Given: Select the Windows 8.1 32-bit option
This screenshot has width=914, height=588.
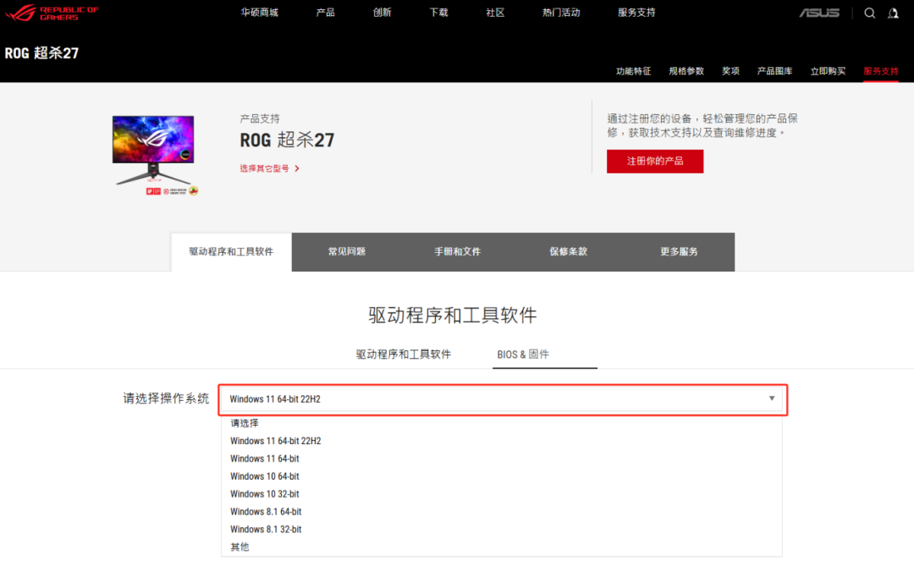Looking at the screenshot, I should 265,529.
